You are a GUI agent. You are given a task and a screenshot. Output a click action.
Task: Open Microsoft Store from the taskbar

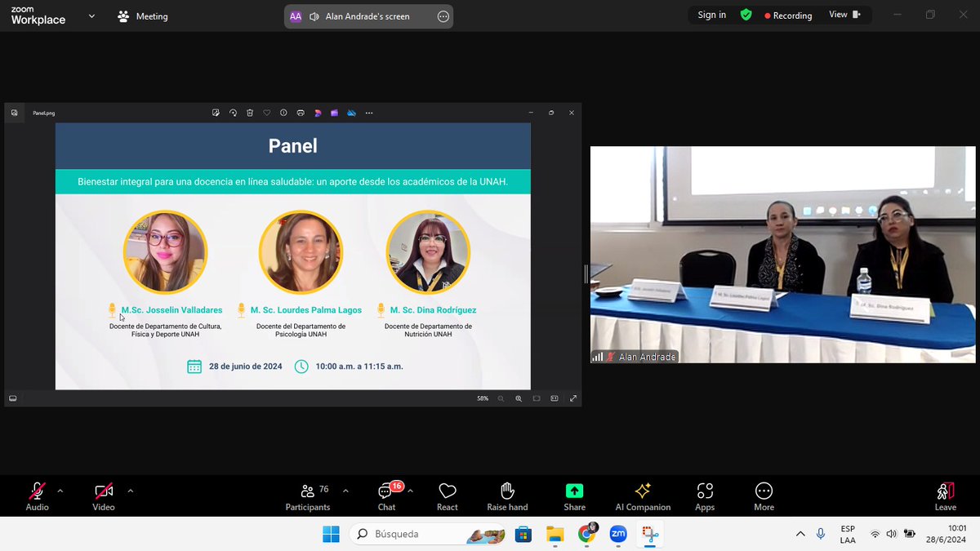(x=523, y=534)
